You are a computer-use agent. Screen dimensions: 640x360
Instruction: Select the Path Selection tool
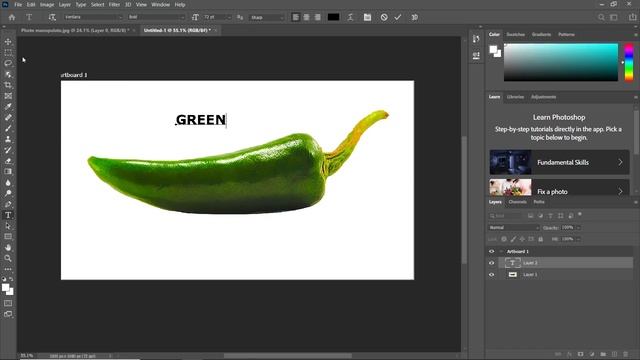tap(8, 226)
